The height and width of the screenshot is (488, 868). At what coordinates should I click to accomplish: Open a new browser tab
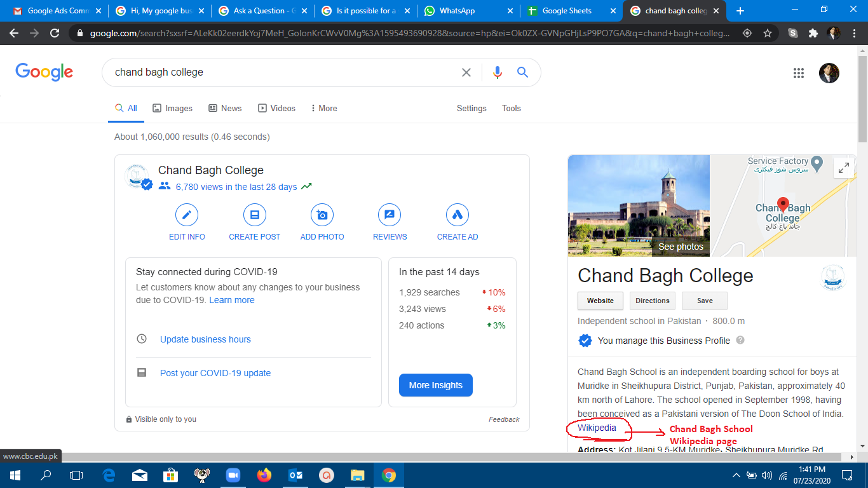point(740,11)
